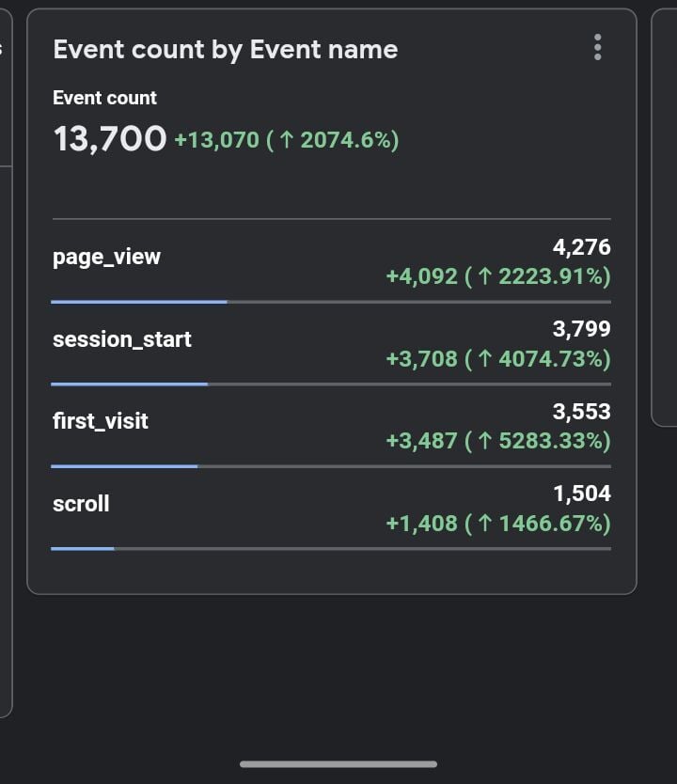Open the card's three-dot options menu
The image size is (677, 784).
point(597,48)
